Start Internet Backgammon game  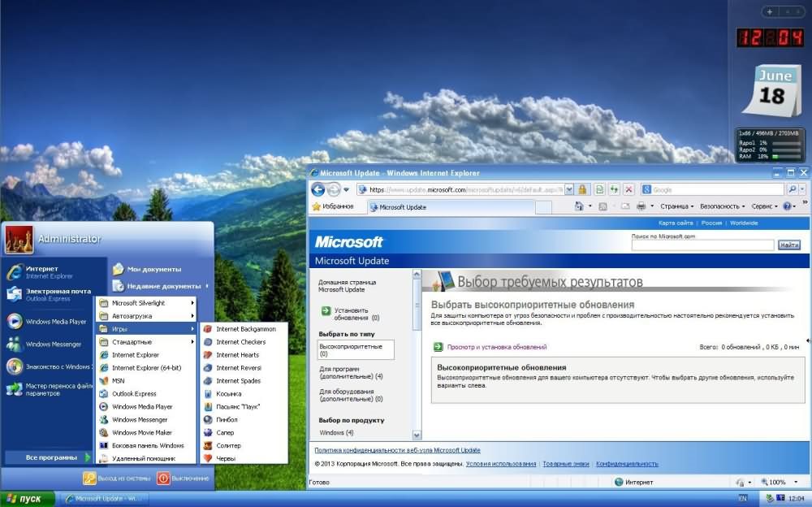click(245, 329)
